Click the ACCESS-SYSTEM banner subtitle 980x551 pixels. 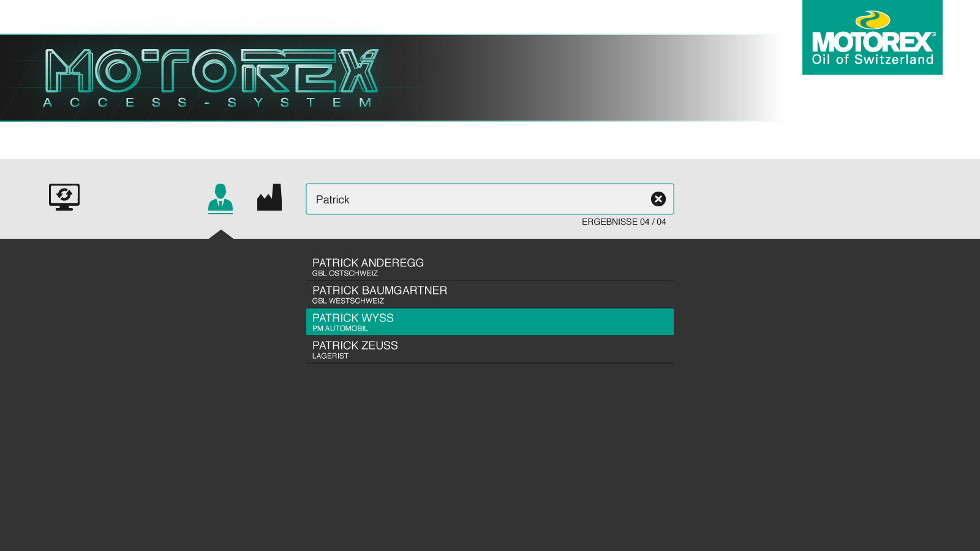[207, 102]
